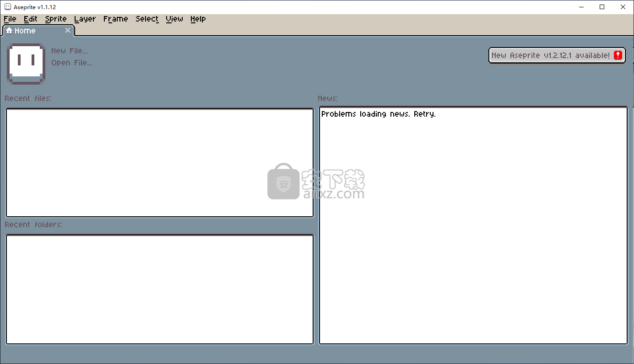Click New Aseprite v1.2.12.1 available button

tap(557, 55)
